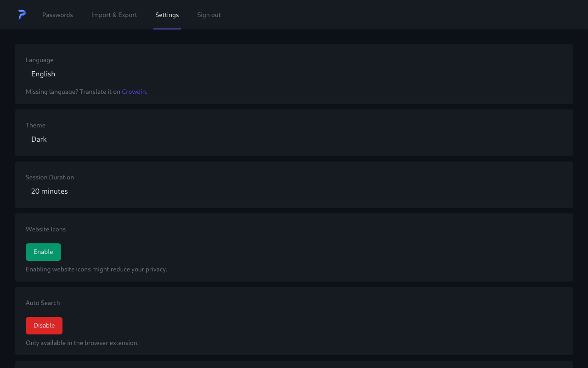Open the Language dropdown showing English

(x=43, y=74)
